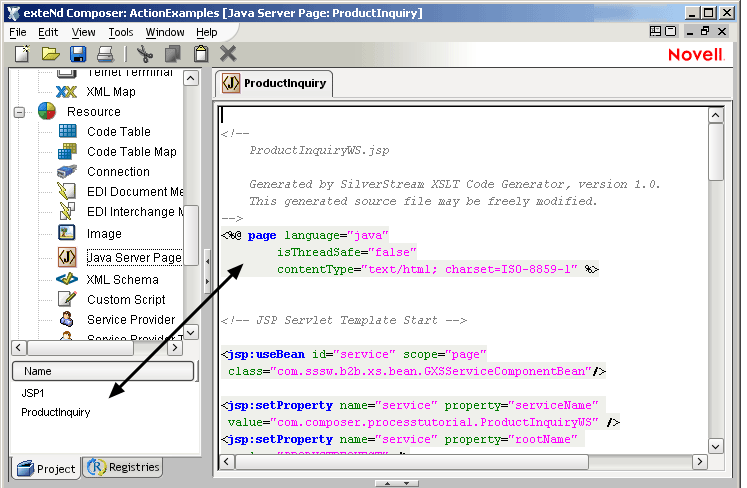Click the Cut scissors icon
The height and width of the screenshot is (488, 747).
coord(144,54)
